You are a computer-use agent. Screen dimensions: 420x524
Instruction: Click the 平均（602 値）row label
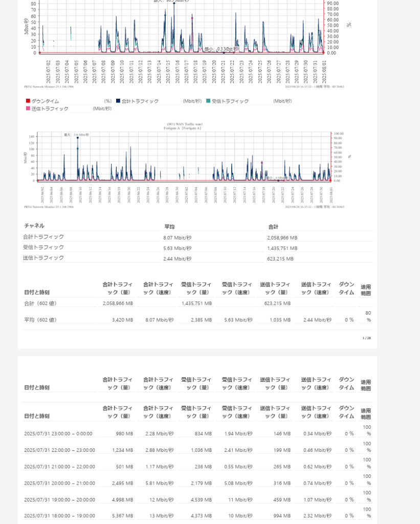(x=40, y=320)
